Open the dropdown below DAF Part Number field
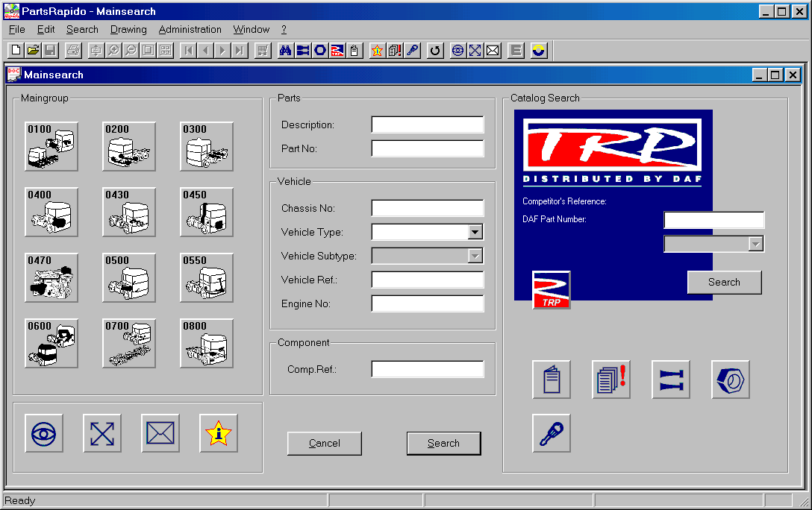This screenshot has width=812, height=510. [x=755, y=244]
